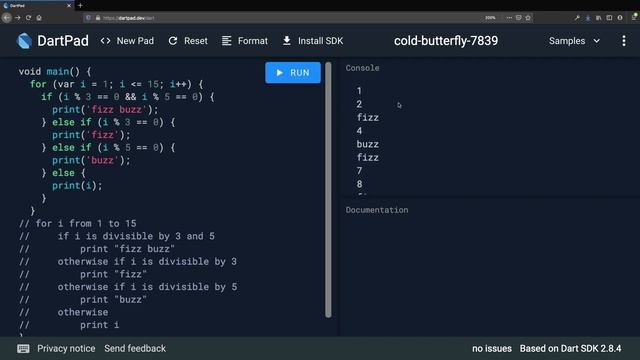Click the browser forward arrow

(x=18, y=18)
